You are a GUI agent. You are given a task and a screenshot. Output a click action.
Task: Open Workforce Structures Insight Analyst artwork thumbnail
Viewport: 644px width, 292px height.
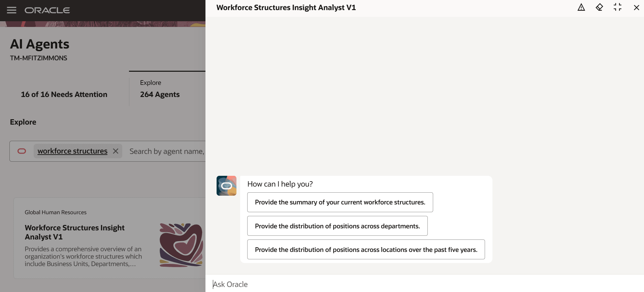point(181,245)
